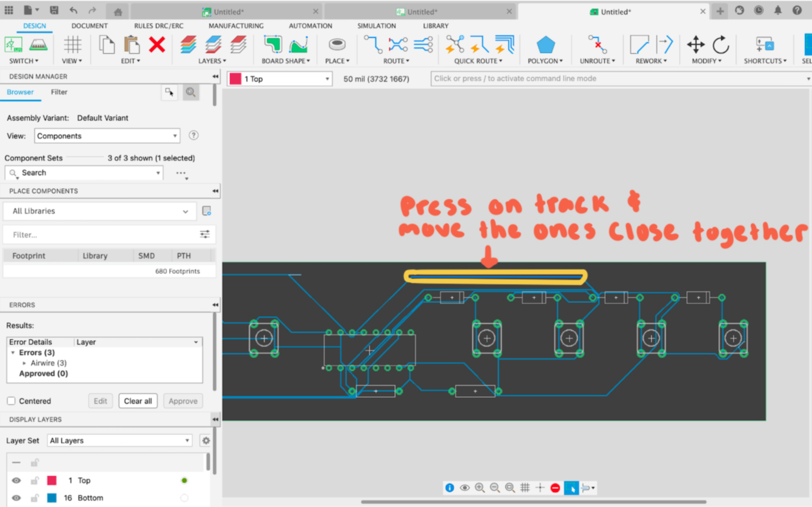The image size is (812, 507).
Task: Click the paste clipboard icon
Action: pyautogui.click(x=132, y=45)
